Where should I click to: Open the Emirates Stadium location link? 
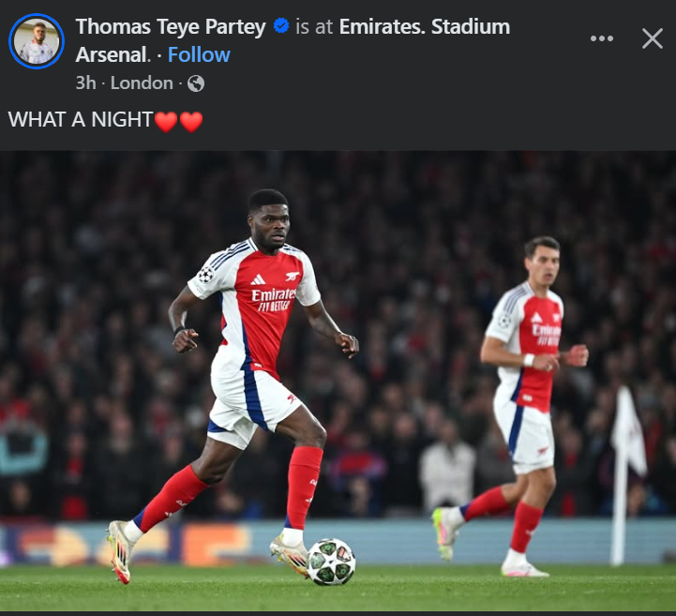pos(424,27)
